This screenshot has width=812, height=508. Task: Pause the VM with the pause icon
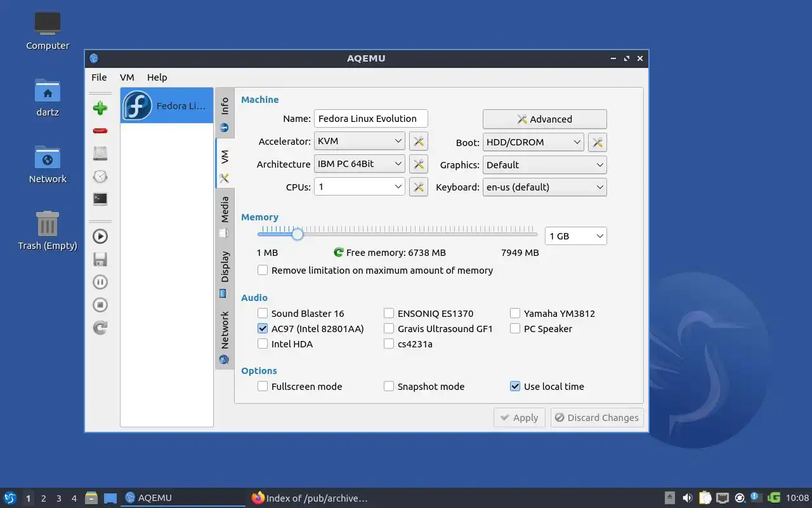[100, 282]
